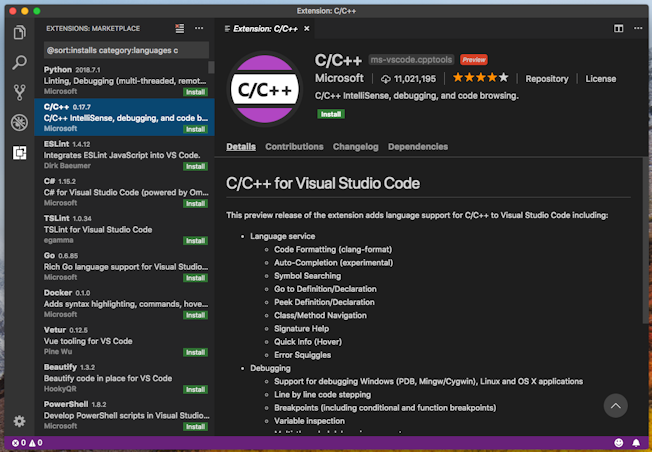Click the Microsoft publisher name in the C/C++ details header

339,78
